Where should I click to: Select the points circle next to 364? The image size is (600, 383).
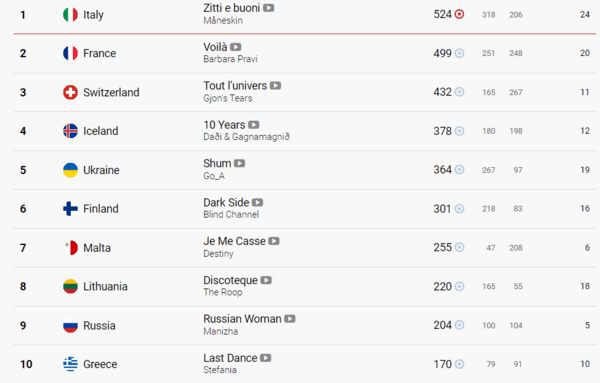459,169
